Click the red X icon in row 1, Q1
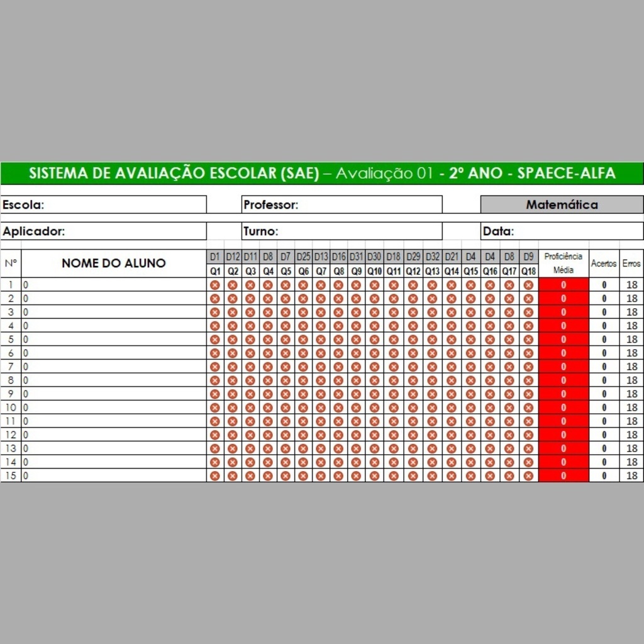This screenshot has height=644, width=644. tap(215, 285)
